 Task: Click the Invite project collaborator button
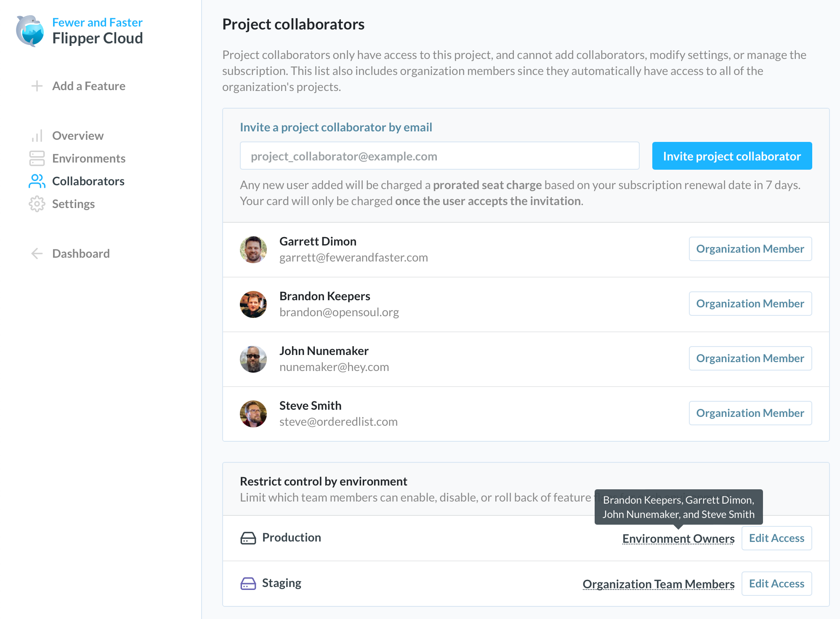tap(731, 156)
